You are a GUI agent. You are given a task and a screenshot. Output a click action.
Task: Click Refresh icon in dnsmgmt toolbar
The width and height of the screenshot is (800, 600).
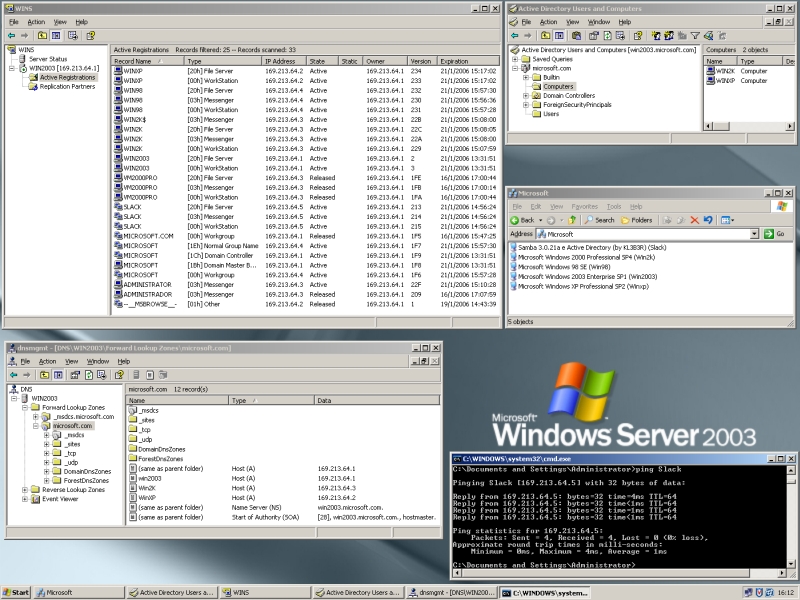coord(89,375)
